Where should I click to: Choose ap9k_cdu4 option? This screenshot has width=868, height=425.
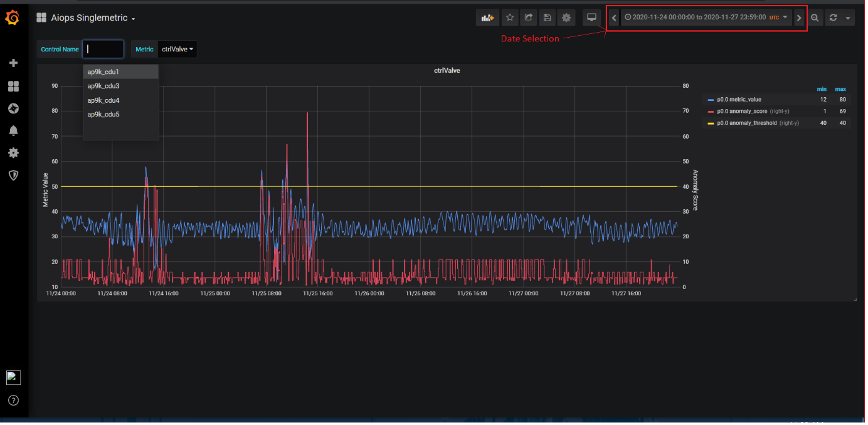coord(120,100)
